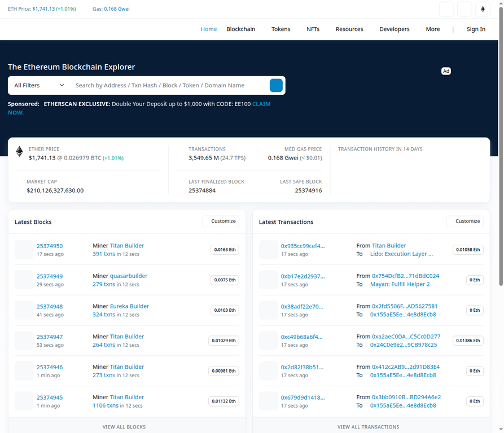Click the Last Safe Block number 25374916
Image resolution: width=504 pixels, height=433 pixels.
point(308,191)
